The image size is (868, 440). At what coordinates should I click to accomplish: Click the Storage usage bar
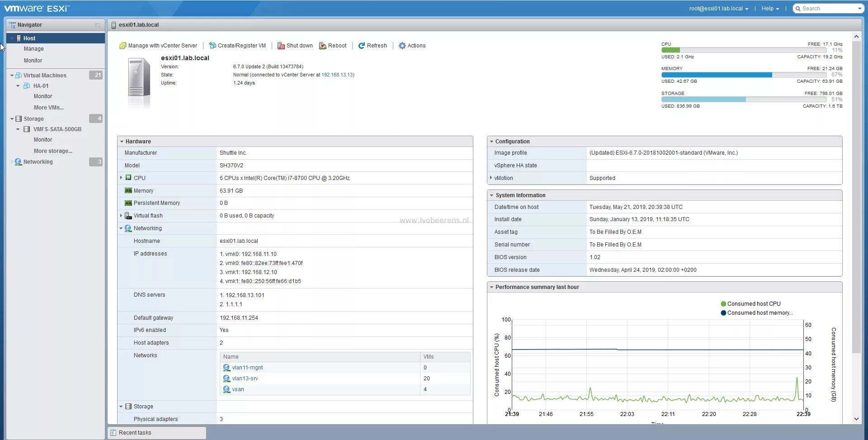[744, 99]
